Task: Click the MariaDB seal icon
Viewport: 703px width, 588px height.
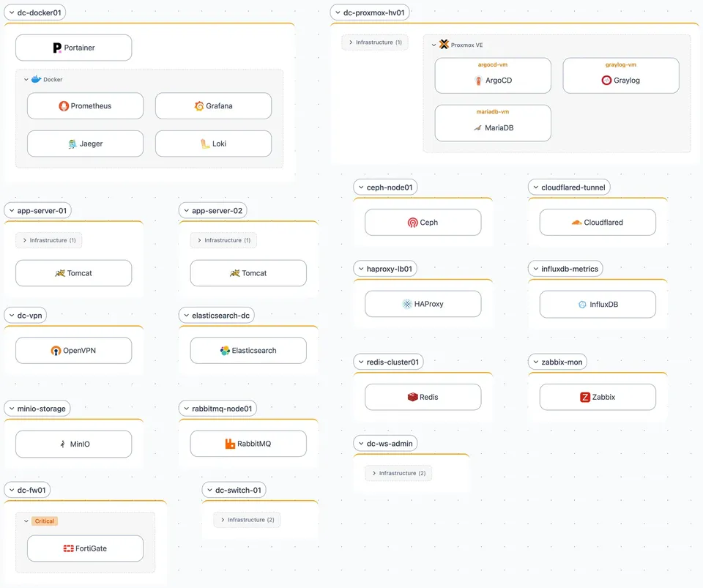Action: [478, 128]
